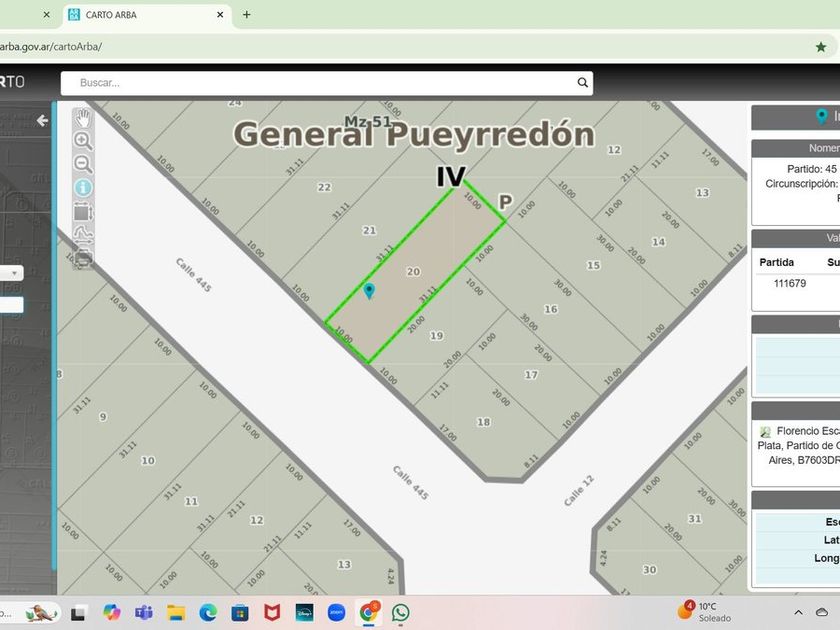Viewport: 840px width, 630px height.
Task: Click the browser address bar URL
Action: (x=51, y=47)
